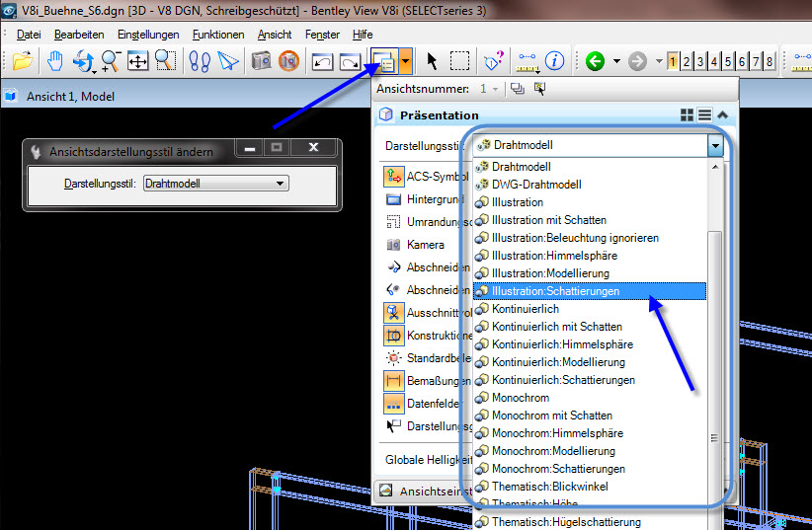Screen dimensions: 812x530
Task: Choose Illustration:Schattierungen from the style list
Action: [x=590, y=291]
